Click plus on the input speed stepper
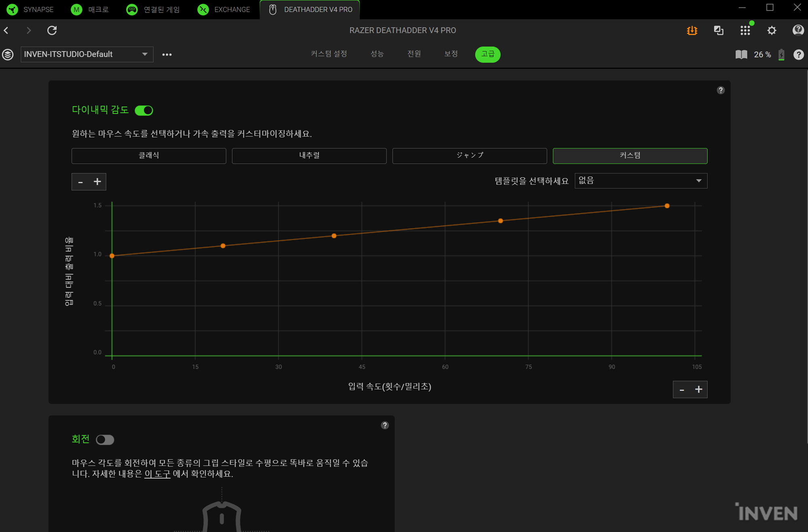 699,390
